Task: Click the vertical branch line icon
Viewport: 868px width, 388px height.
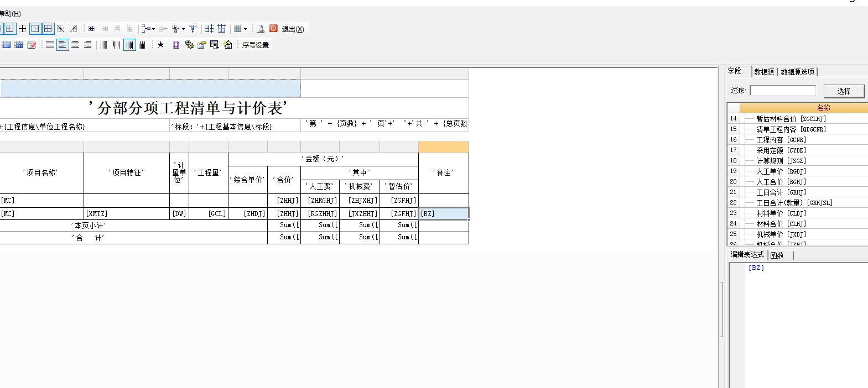Action: [176, 29]
